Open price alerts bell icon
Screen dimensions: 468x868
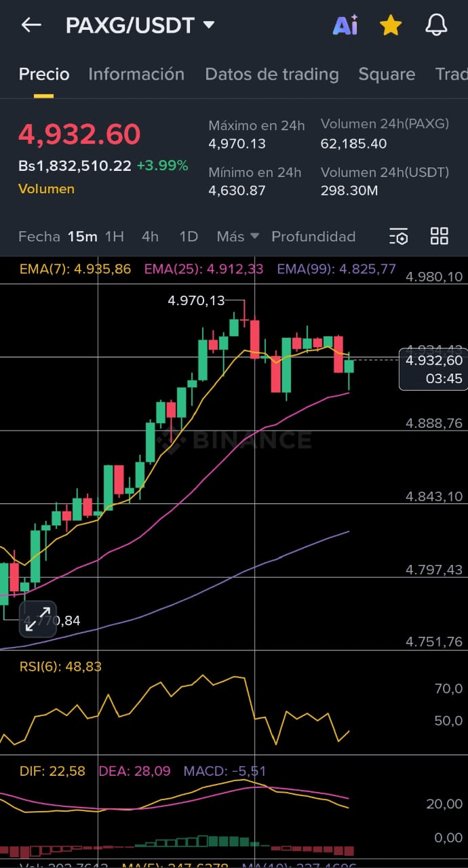click(x=436, y=26)
